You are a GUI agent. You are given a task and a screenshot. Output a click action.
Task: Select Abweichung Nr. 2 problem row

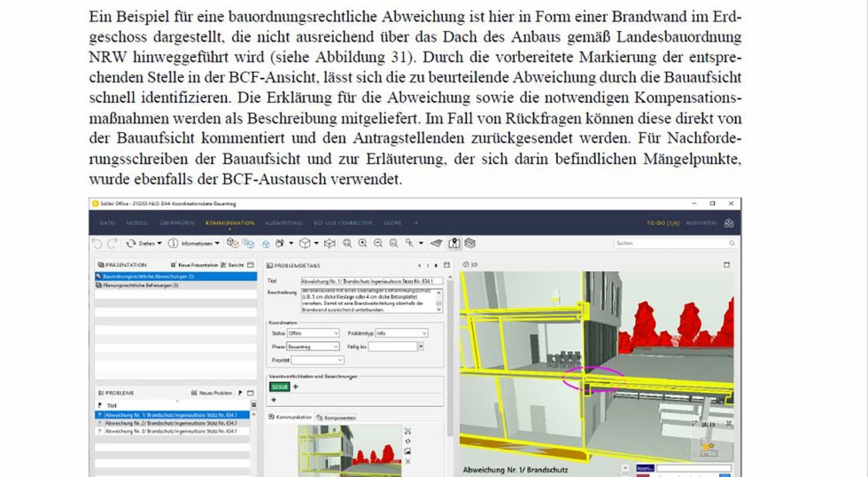point(170,423)
